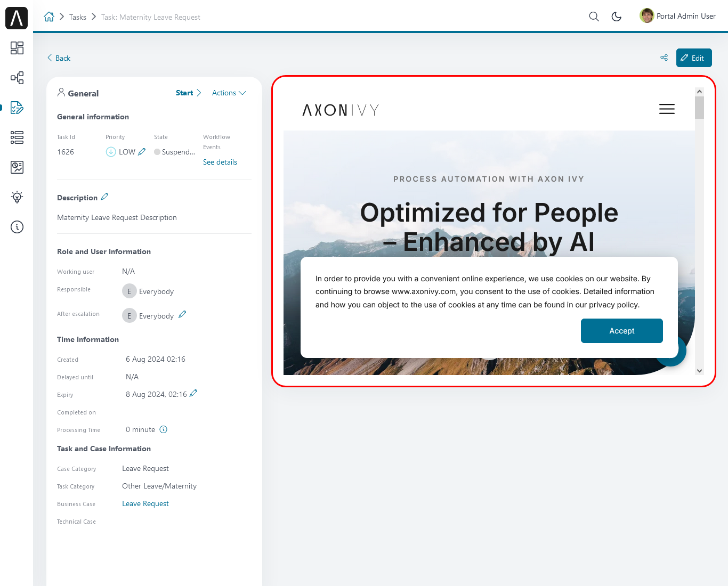Toggle dark mode with the moon icon

coord(617,17)
